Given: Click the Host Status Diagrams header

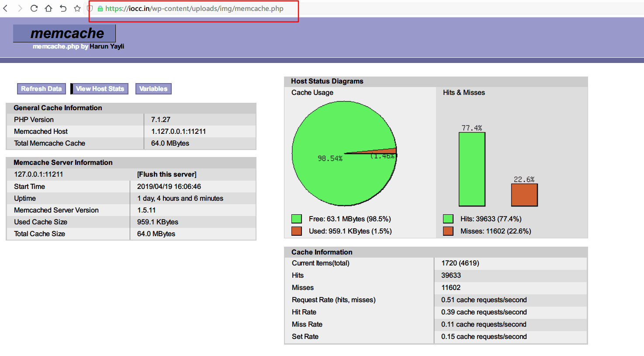Looking at the screenshot, I should (x=327, y=81).
